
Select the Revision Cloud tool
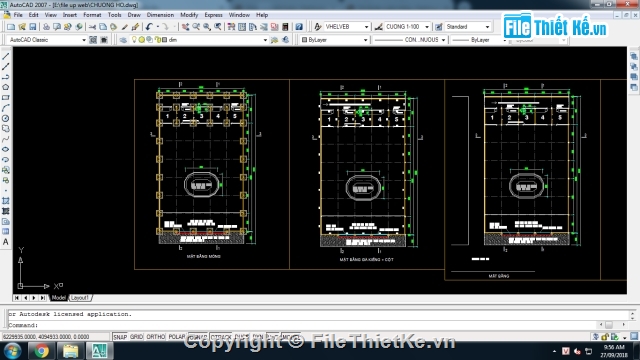coord(6,129)
